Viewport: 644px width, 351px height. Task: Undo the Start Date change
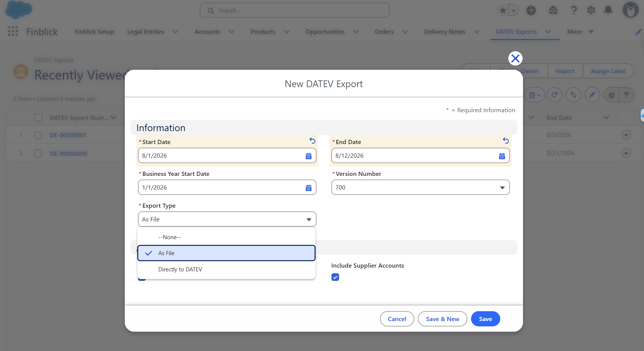pyautogui.click(x=313, y=141)
